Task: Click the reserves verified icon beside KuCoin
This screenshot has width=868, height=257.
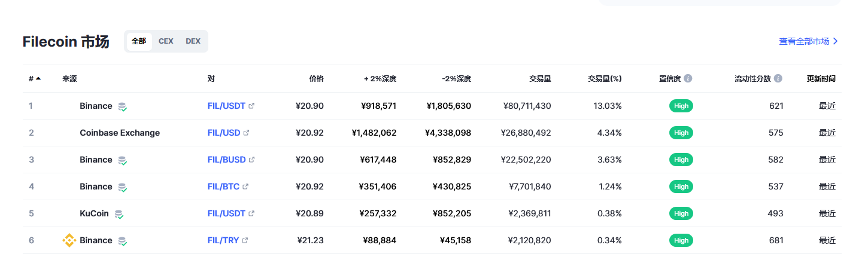Action: 119,214
